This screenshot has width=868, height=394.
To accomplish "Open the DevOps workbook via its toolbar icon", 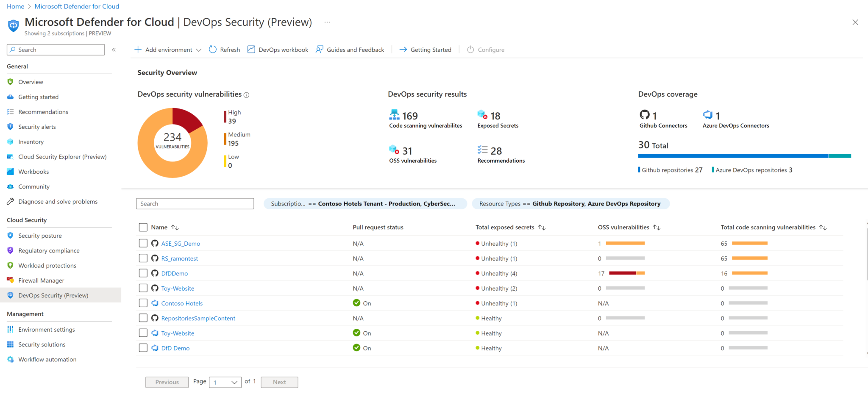I will coord(251,50).
